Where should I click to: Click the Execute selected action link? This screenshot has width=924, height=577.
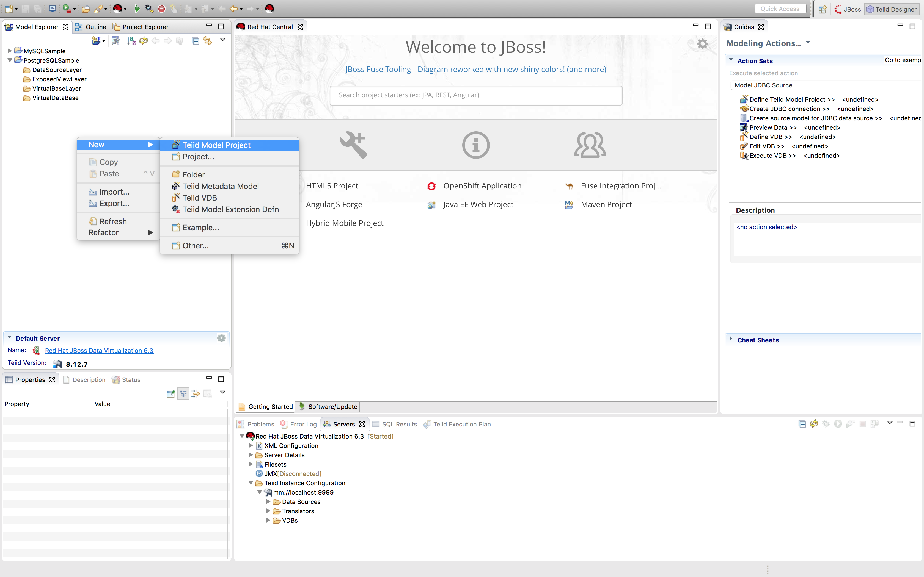763,73
